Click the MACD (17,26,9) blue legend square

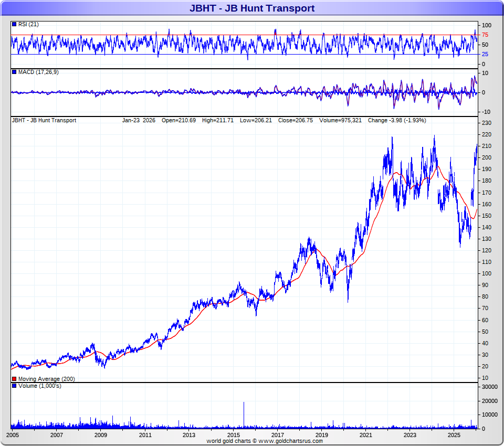tap(14, 72)
